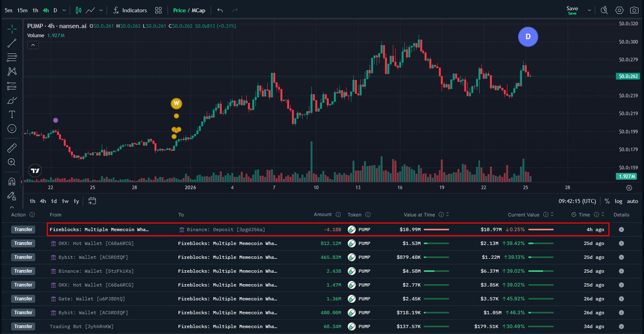Click the TradingView logo on the chart
Viewport: 644px width, 334px height.
tap(35, 171)
